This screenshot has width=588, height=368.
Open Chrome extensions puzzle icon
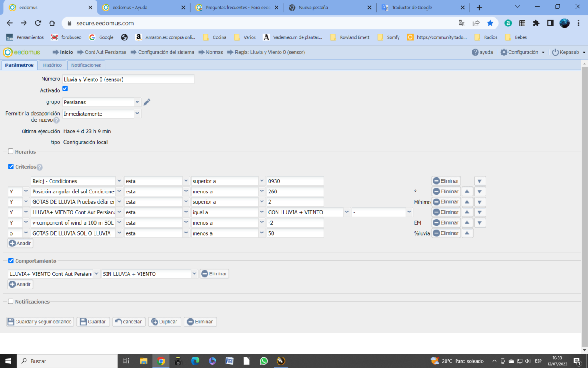536,23
